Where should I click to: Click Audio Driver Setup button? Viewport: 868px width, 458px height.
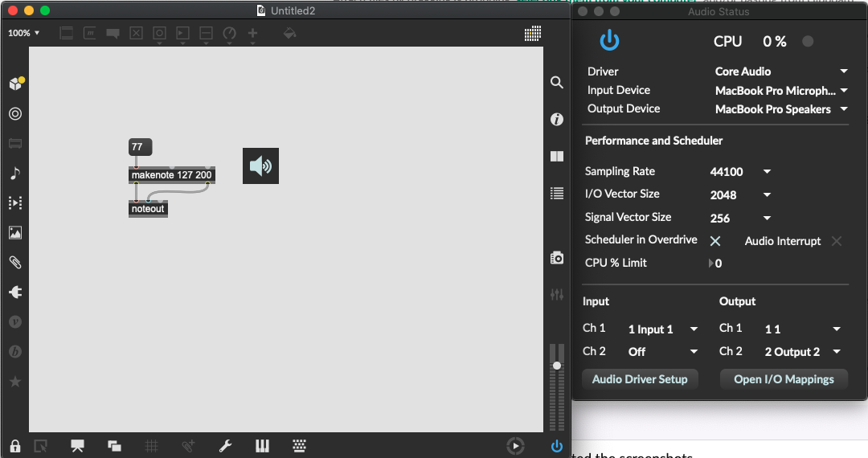pyautogui.click(x=640, y=379)
